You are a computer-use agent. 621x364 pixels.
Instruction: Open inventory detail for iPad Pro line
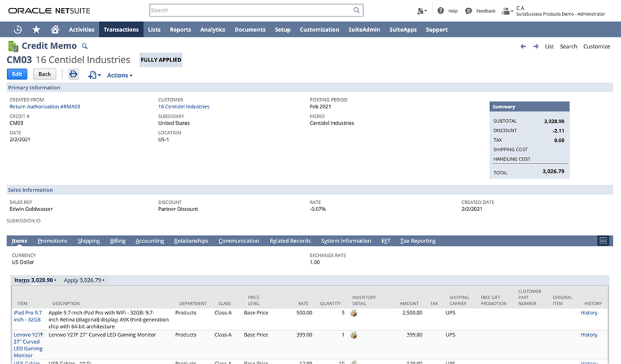pos(354,313)
